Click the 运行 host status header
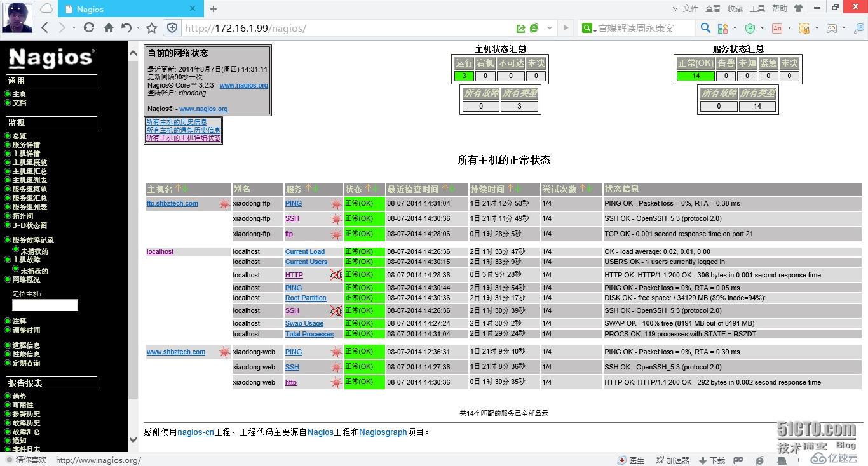Image resolution: width=868 pixels, height=466 pixels. click(465, 63)
